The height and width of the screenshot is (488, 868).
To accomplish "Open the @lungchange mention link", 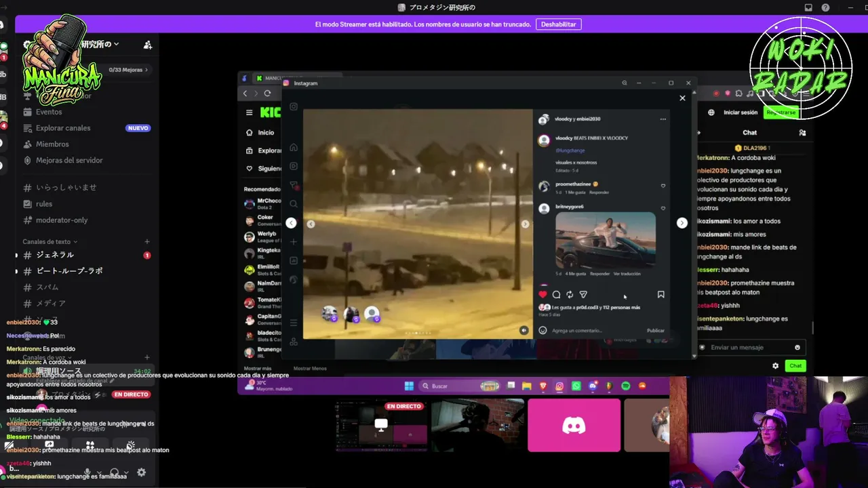I will click(570, 150).
